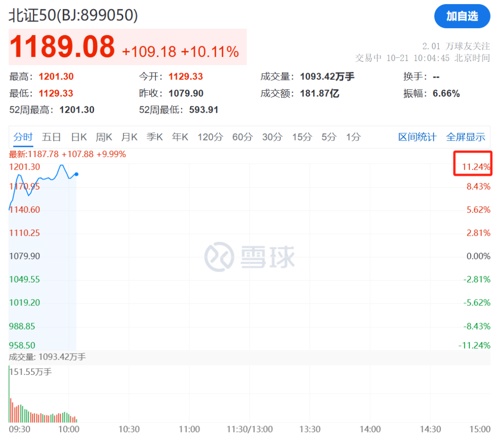Click the tallest opening volume bar

click(9, 394)
